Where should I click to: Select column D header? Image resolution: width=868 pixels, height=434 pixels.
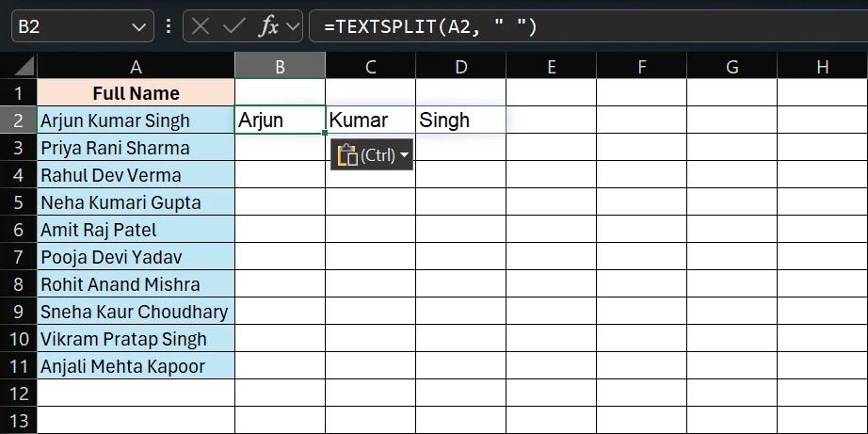(460, 67)
